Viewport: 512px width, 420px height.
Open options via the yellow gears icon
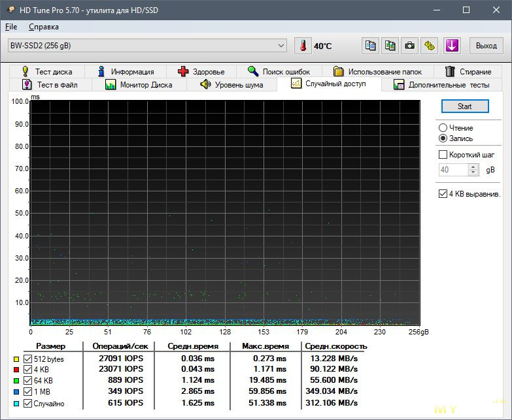click(429, 46)
